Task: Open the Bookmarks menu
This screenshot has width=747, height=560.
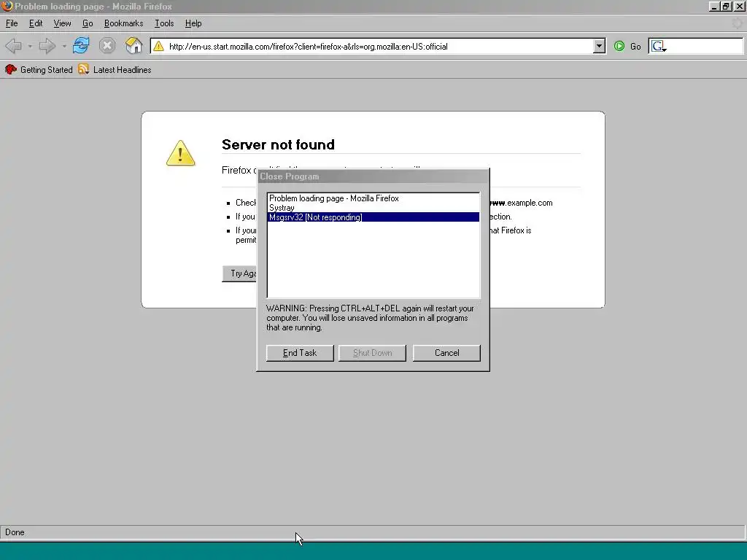Action: pos(123,23)
